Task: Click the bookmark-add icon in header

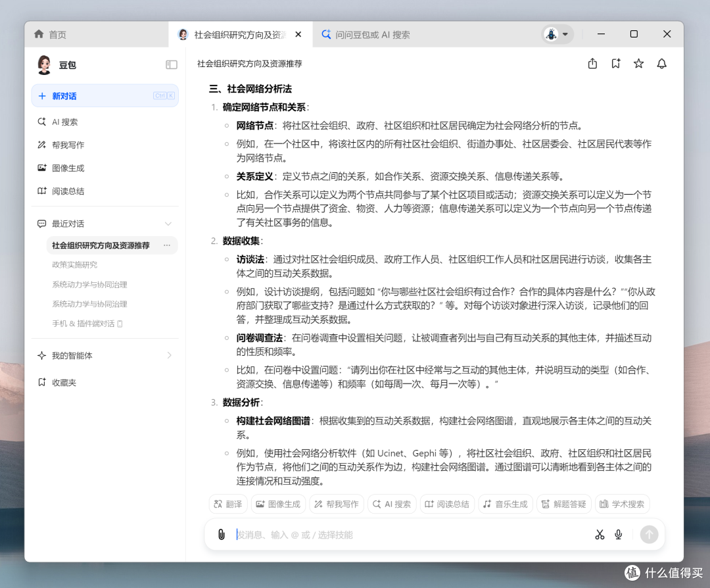Action: point(615,64)
